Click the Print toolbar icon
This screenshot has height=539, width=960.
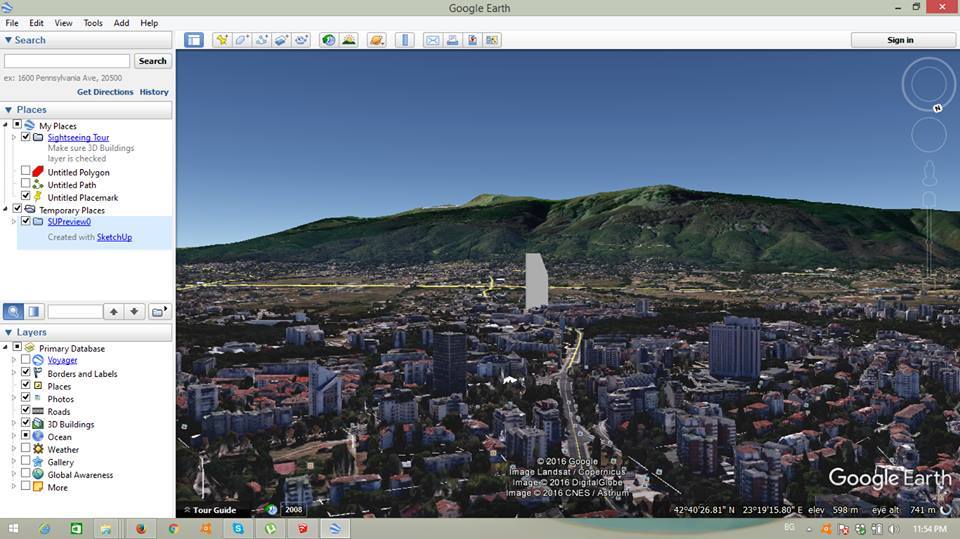[x=452, y=40]
